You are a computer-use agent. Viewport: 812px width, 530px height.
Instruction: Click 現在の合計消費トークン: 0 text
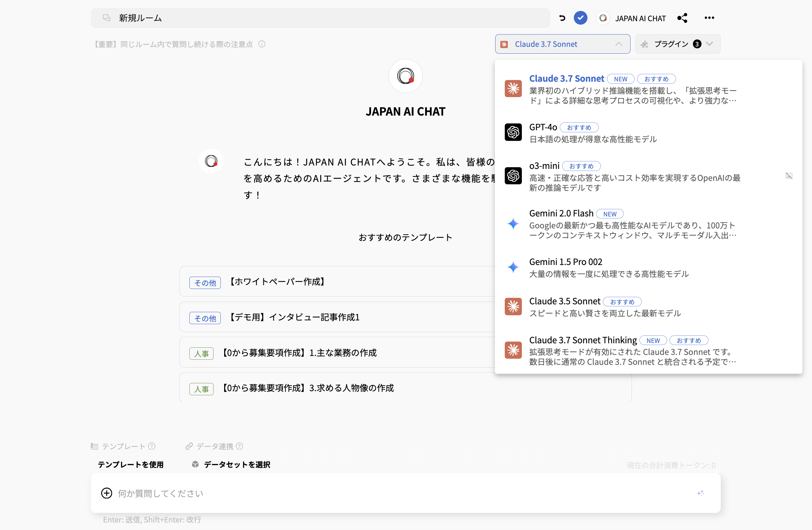point(671,465)
